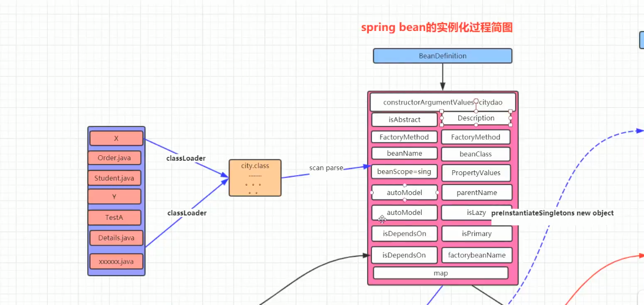Image resolution: width=644 pixels, height=305 pixels.
Task: Click the preInstantiateSingletons new object label
Action: [552, 213]
